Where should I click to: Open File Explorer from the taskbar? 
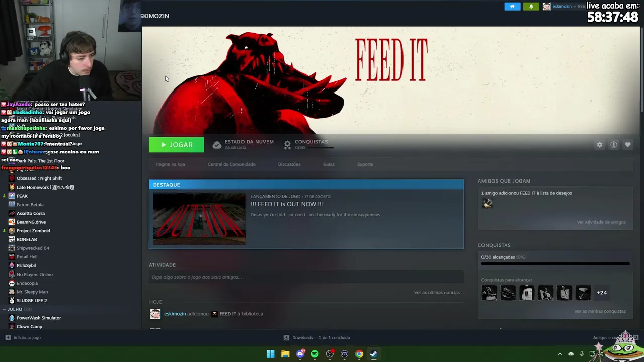pos(285,354)
